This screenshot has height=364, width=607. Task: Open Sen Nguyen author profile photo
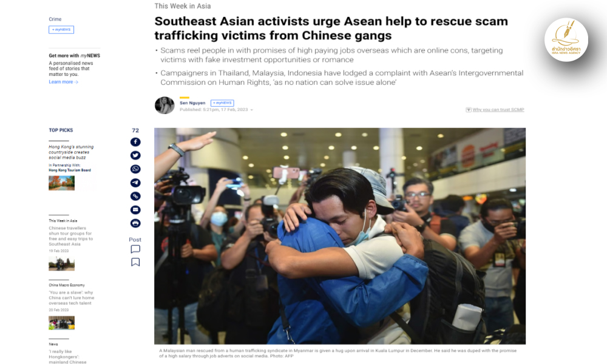tap(164, 105)
